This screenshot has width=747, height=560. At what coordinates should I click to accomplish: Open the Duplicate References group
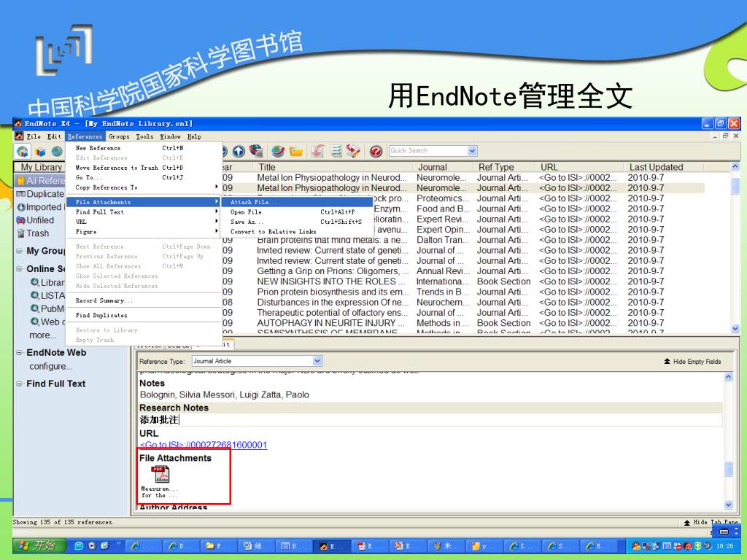40,194
